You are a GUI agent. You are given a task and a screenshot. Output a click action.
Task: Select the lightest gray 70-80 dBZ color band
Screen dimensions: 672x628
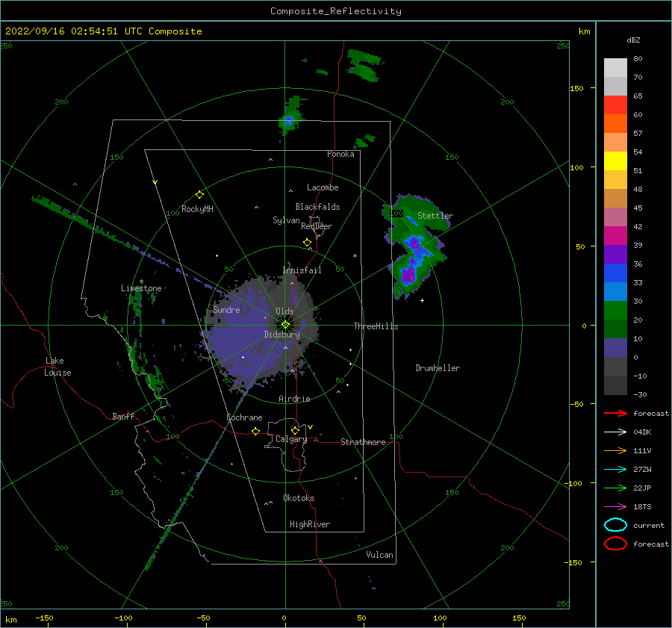615,68
